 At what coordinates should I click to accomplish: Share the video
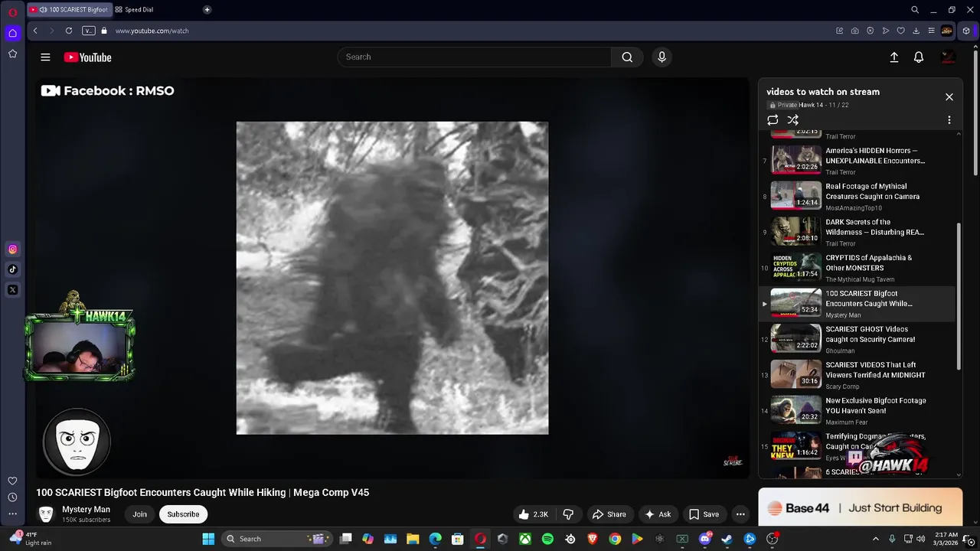[x=609, y=514]
